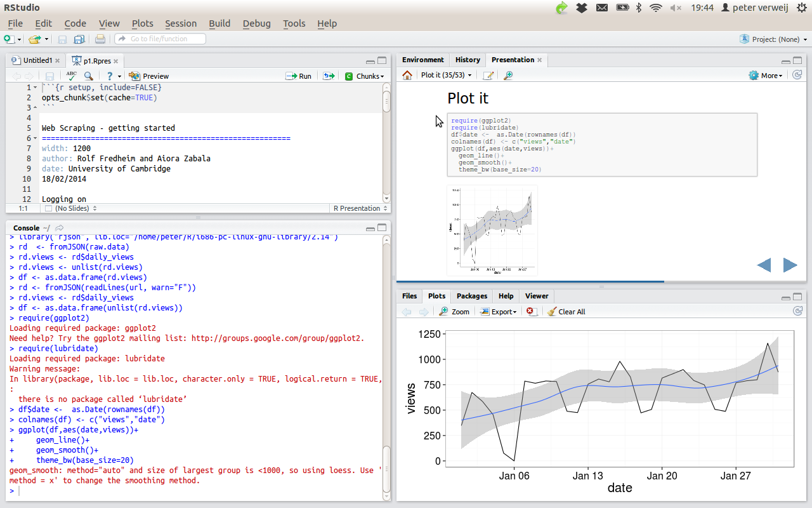Switch to the Help tab in lower pane
This screenshot has height=508, width=812.
(506, 296)
